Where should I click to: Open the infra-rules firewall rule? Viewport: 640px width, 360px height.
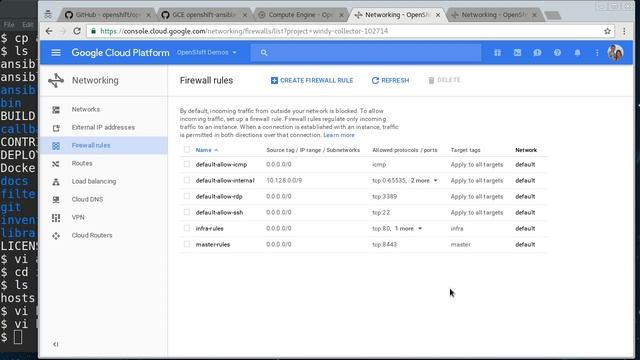pos(209,229)
